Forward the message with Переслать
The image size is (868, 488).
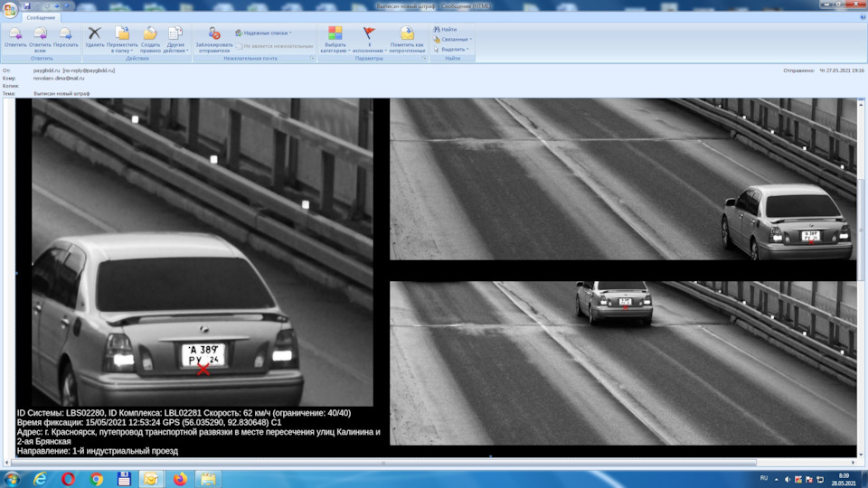pos(65,40)
